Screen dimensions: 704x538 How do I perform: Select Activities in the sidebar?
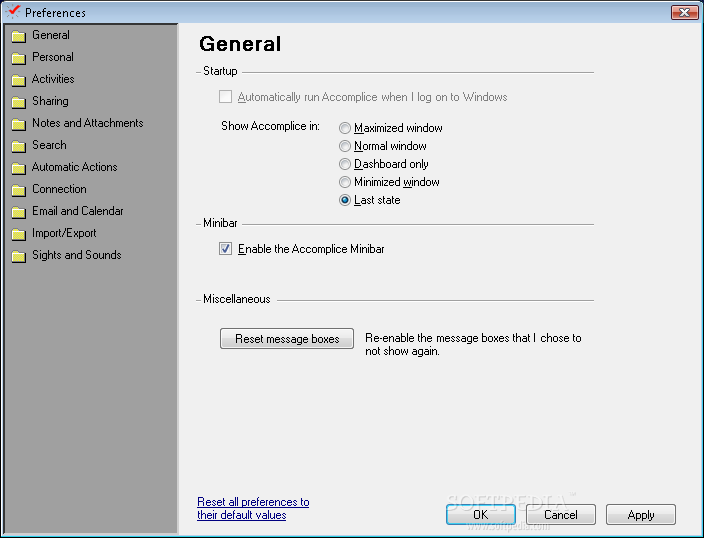point(53,79)
